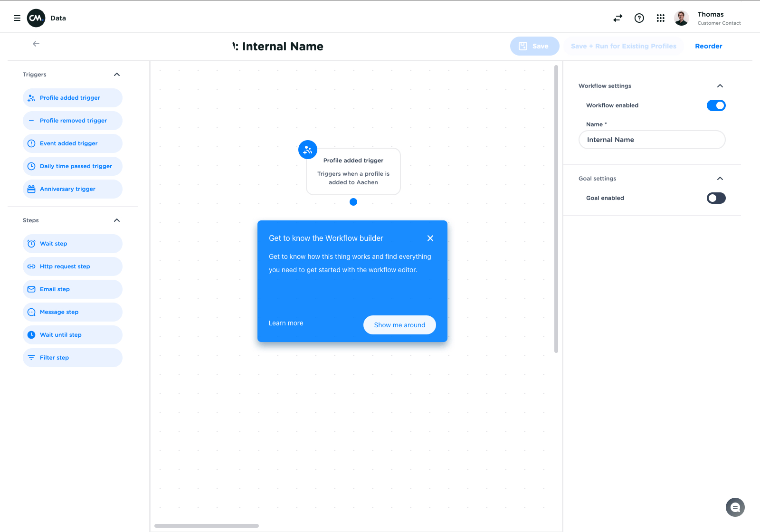Screen dimensions: 760x532
Task: Select the Profile removed trigger label
Action: tap(74, 121)
